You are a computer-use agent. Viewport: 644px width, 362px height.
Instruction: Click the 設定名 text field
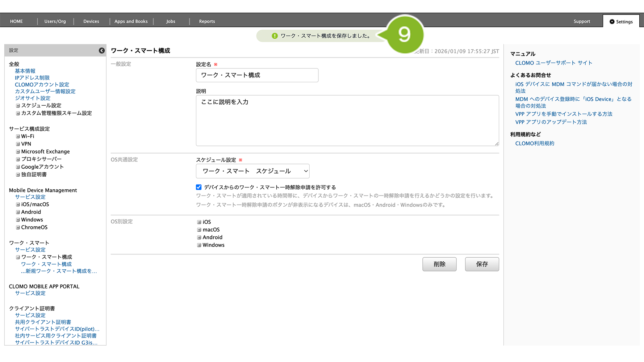point(257,75)
